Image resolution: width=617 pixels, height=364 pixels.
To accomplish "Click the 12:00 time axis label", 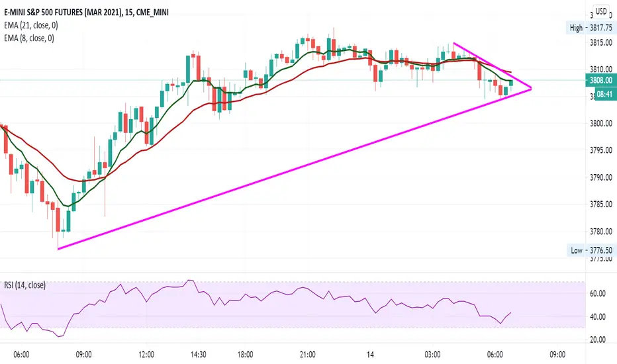I will 146,355.
